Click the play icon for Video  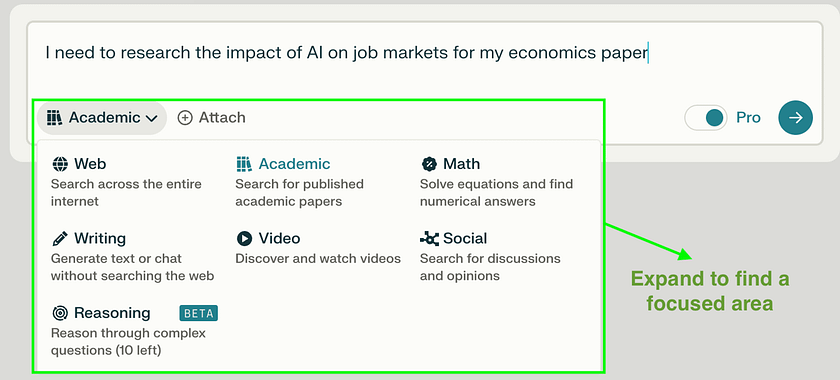pos(244,239)
